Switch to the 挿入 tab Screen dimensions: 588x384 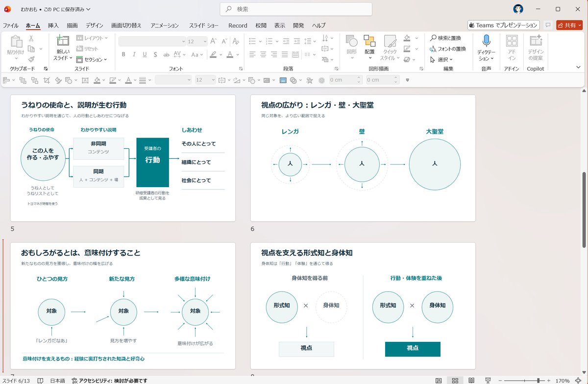53,25
